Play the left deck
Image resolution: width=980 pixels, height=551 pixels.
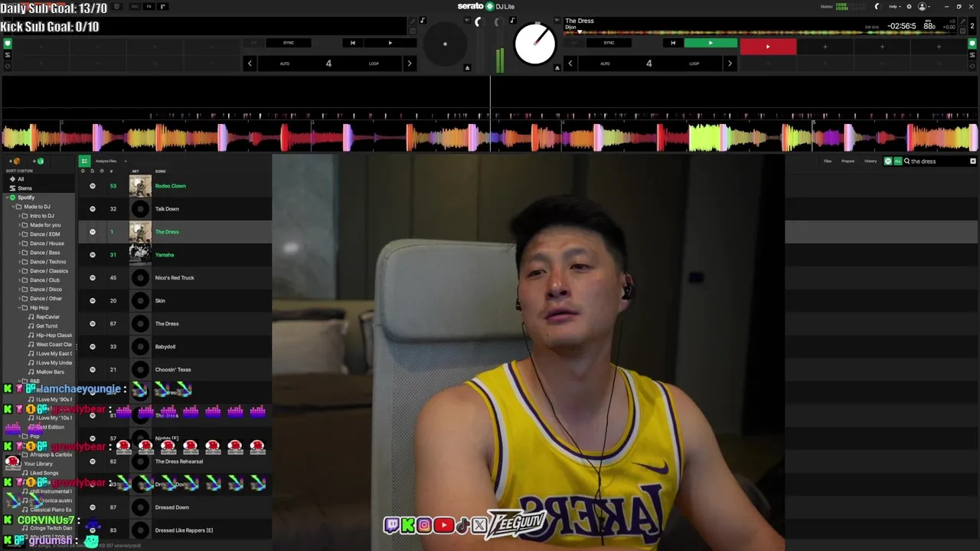coord(390,43)
